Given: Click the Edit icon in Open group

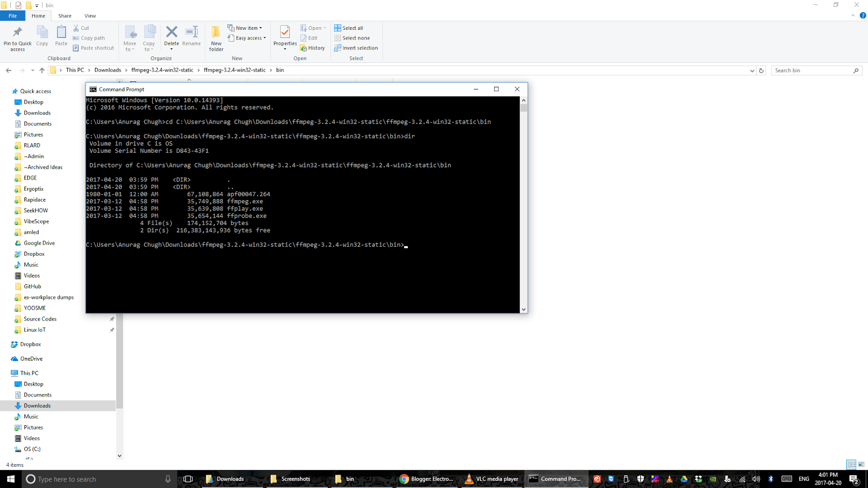Looking at the screenshot, I should pyautogui.click(x=304, y=38).
